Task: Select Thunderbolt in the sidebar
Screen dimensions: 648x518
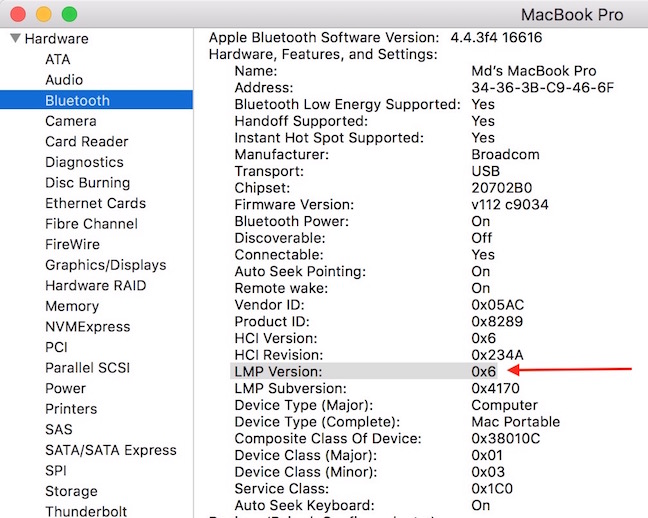Action: 85,511
